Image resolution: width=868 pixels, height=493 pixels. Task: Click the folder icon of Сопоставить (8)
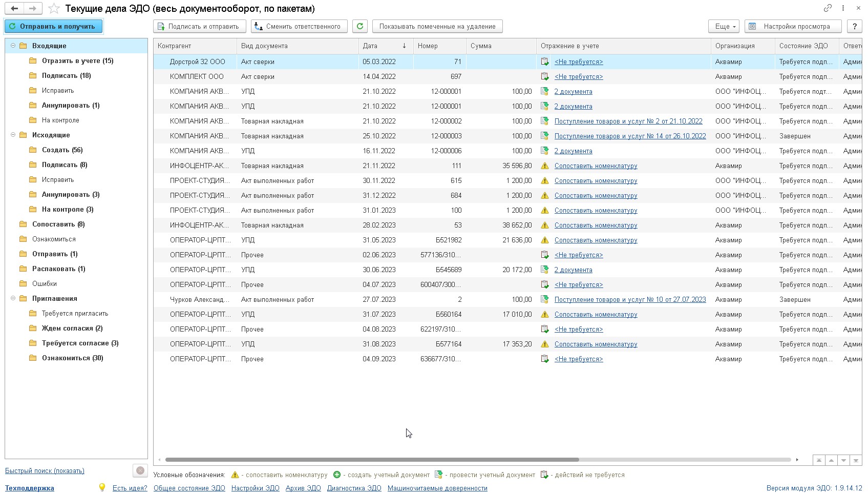click(x=23, y=224)
